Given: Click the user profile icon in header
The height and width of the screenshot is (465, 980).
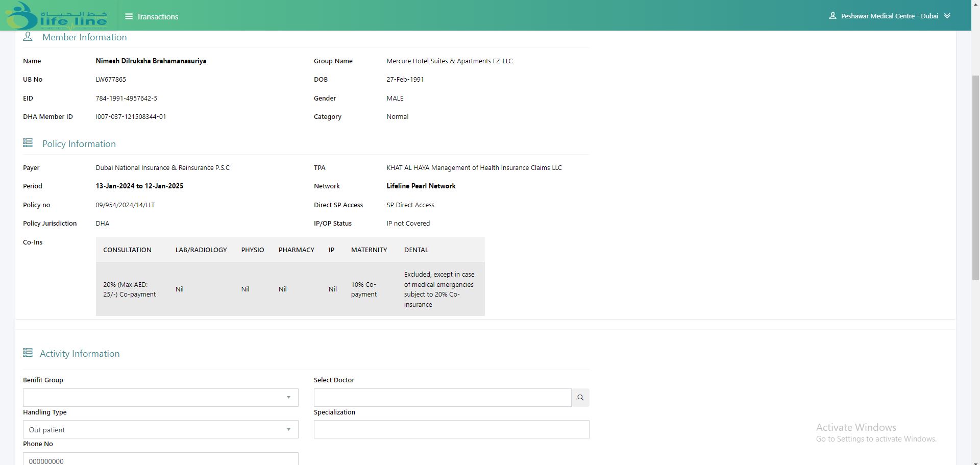Looking at the screenshot, I should pyautogui.click(x=832, y=16).
